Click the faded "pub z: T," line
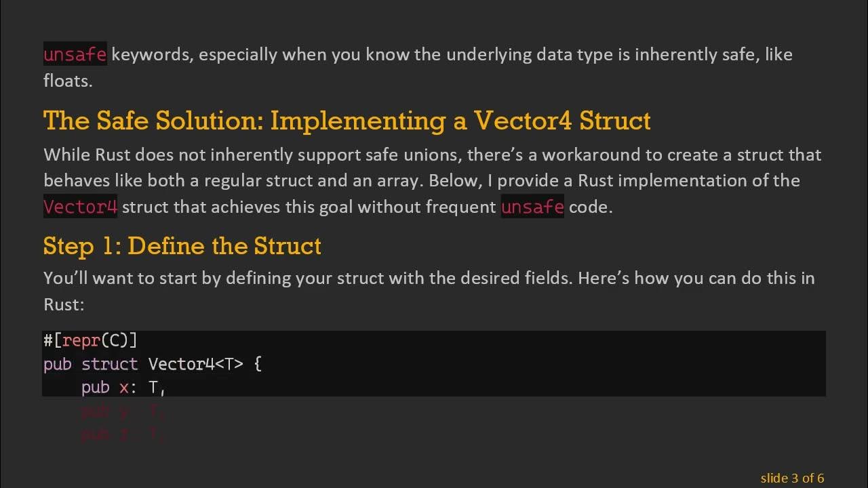Image resolution: width=868 pixels, height=488 pixels. coord(123,434)
